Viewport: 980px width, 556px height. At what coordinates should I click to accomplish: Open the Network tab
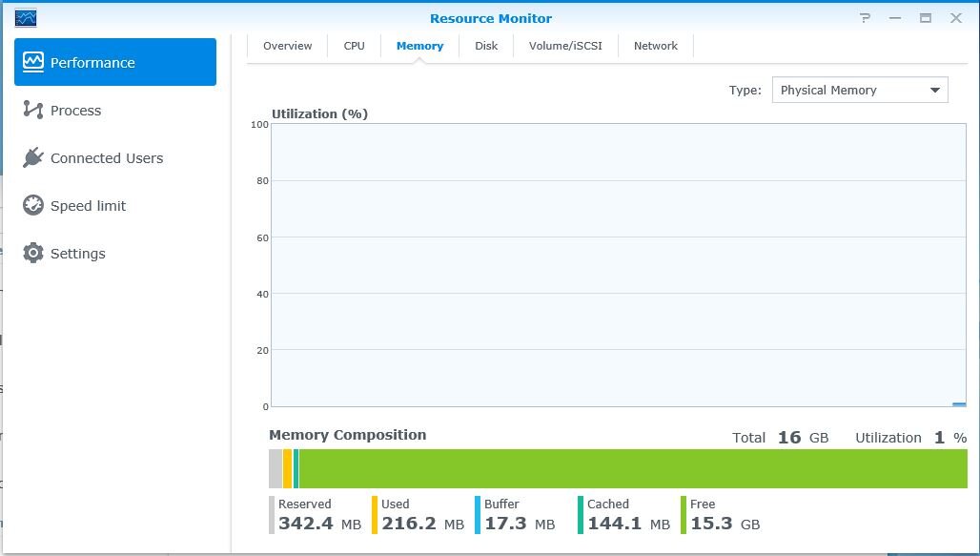[x=656, y=46]
